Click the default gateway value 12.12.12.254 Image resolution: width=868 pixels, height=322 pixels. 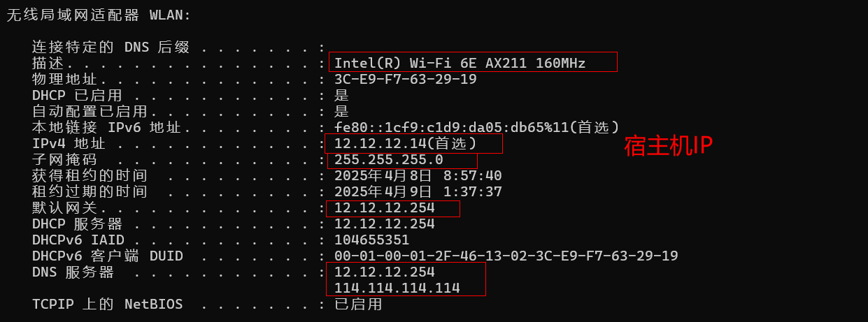(384, 208)
